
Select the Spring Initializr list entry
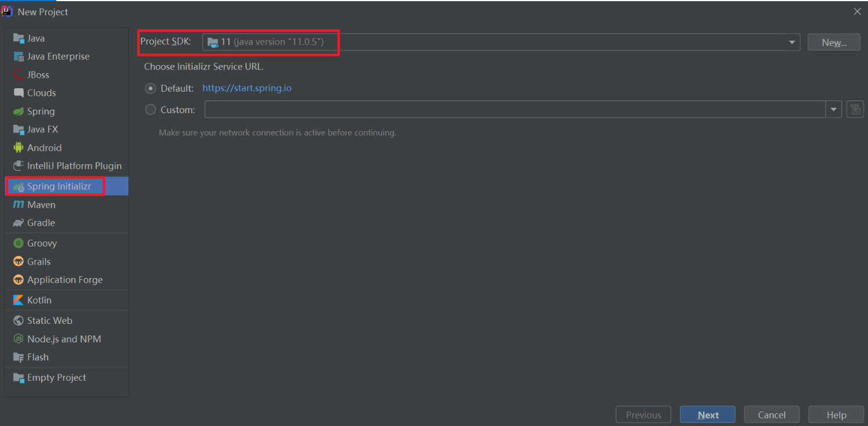(x=67, y=186)
